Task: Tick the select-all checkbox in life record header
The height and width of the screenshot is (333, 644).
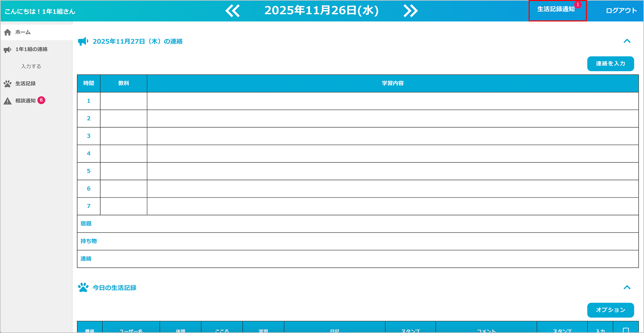Action: click(x=626, y=330)
